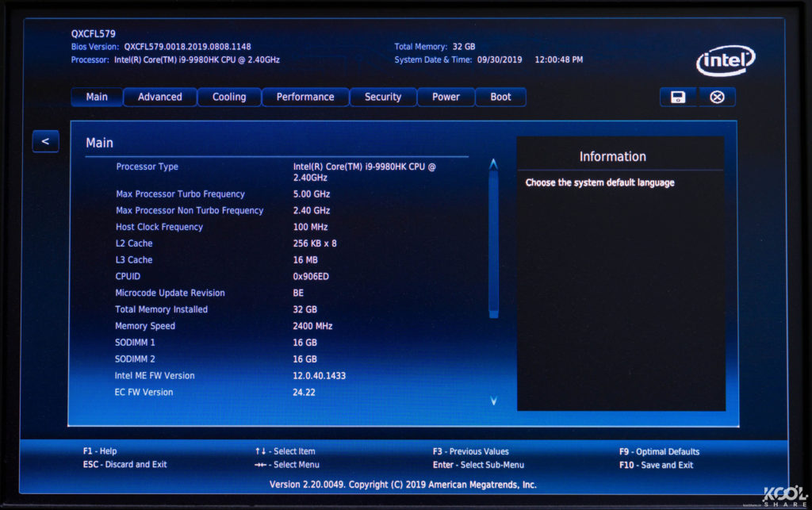Viewport: 812px width, 510px height.
Task: Click F10 - Save and Exit
Action: (x=656, y=465)
